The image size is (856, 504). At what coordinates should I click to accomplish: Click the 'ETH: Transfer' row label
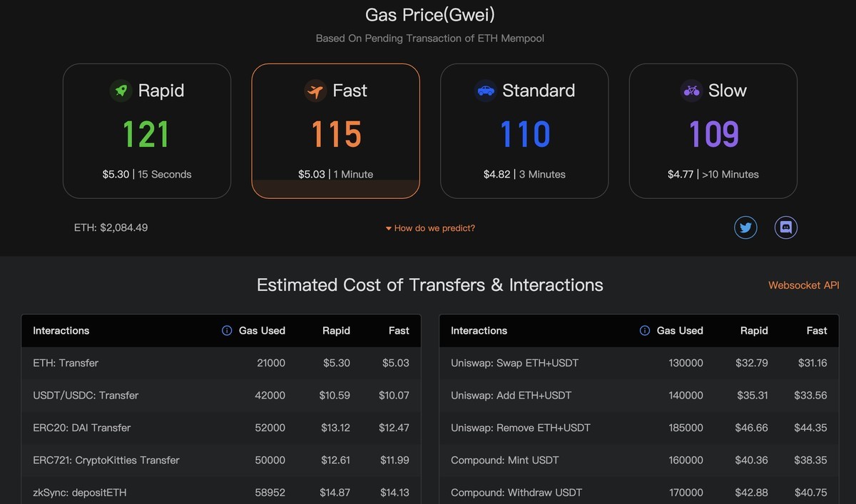[66, 363]
